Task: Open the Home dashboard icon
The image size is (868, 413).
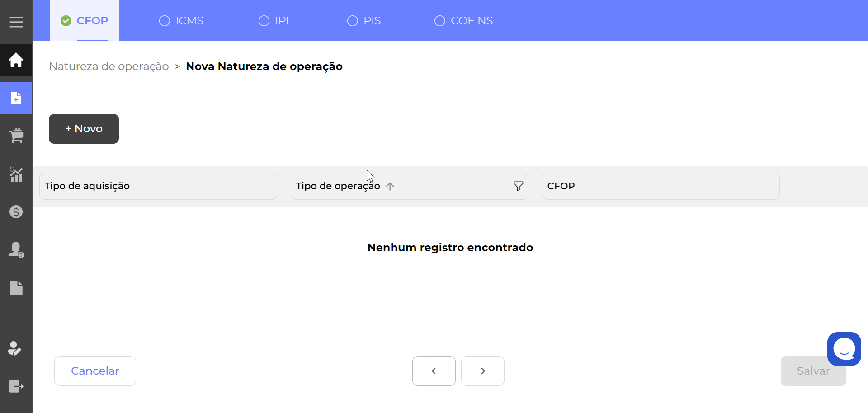Action: [16, 60]
